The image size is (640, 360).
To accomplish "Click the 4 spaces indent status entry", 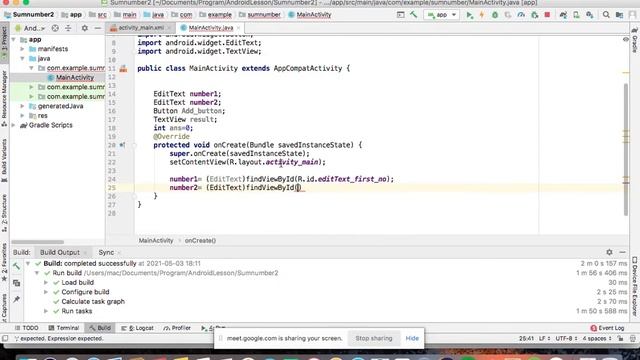I will (x=597, y=338).
